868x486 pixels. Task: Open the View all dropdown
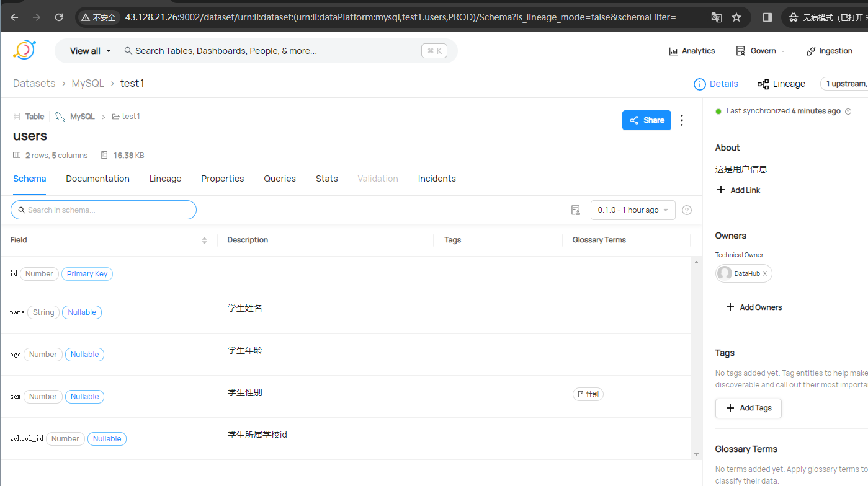(x=91, y=51)
